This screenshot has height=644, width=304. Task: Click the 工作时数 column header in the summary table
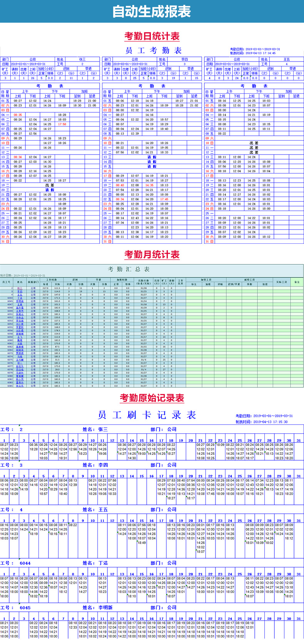coord(52,280)
